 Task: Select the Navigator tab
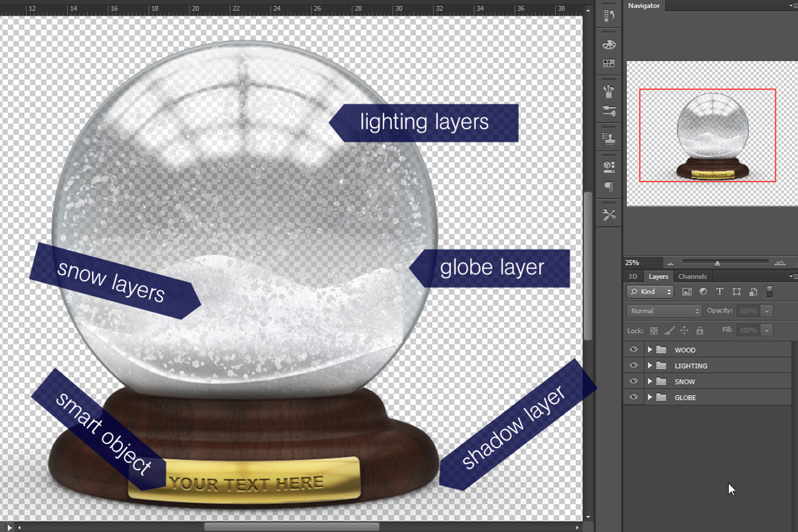644,5
